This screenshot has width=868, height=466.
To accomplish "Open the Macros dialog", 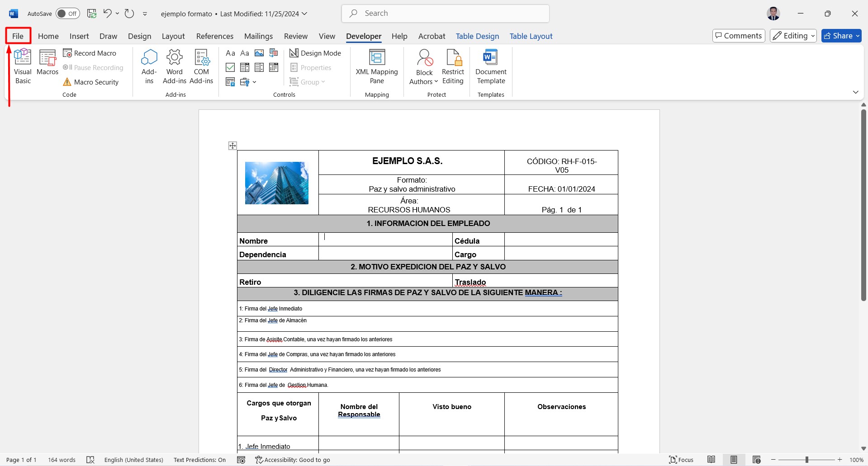I will [x=47, y=63].
